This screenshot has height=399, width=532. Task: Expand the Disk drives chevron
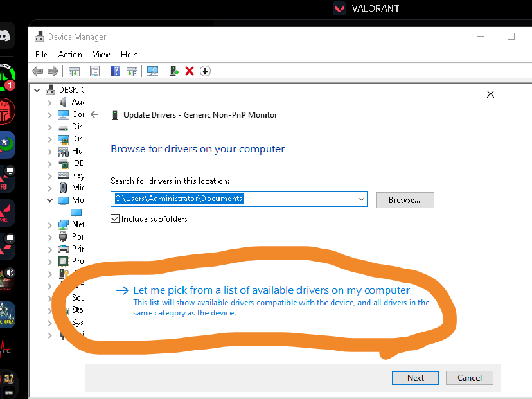50,127
